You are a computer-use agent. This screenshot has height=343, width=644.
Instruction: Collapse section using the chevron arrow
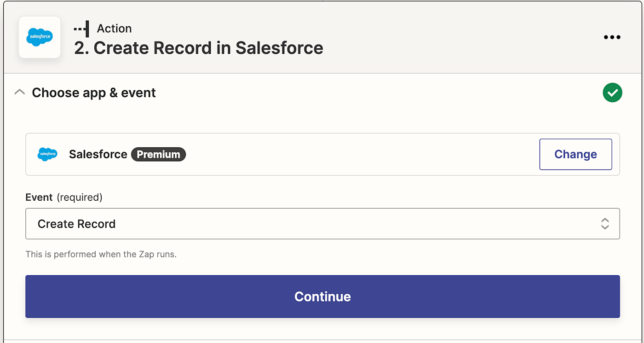tap(19, 93)
